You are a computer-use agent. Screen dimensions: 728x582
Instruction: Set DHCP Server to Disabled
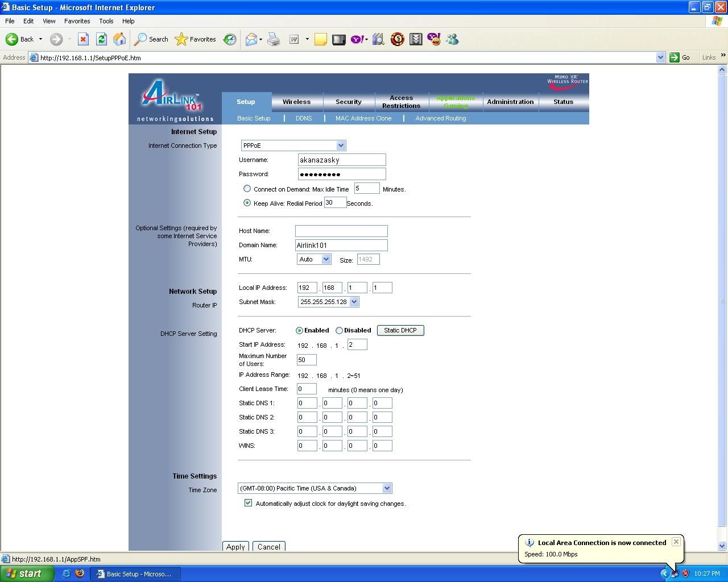[x=339, y=330]
